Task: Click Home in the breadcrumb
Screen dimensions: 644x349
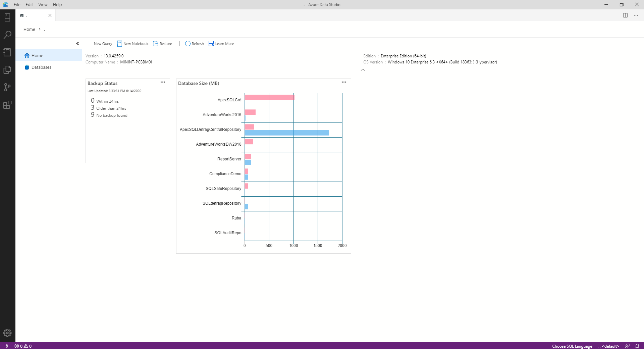Action: pos(29,30)
